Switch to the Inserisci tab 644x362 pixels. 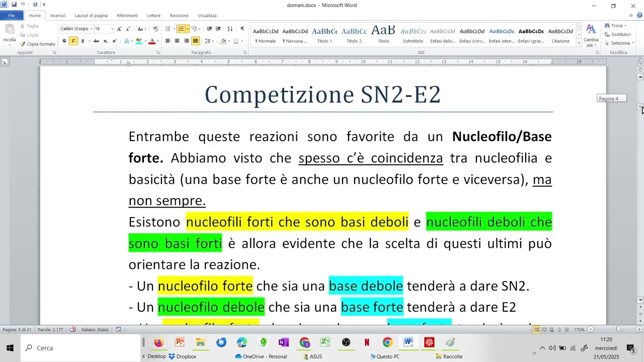[58, 16]
